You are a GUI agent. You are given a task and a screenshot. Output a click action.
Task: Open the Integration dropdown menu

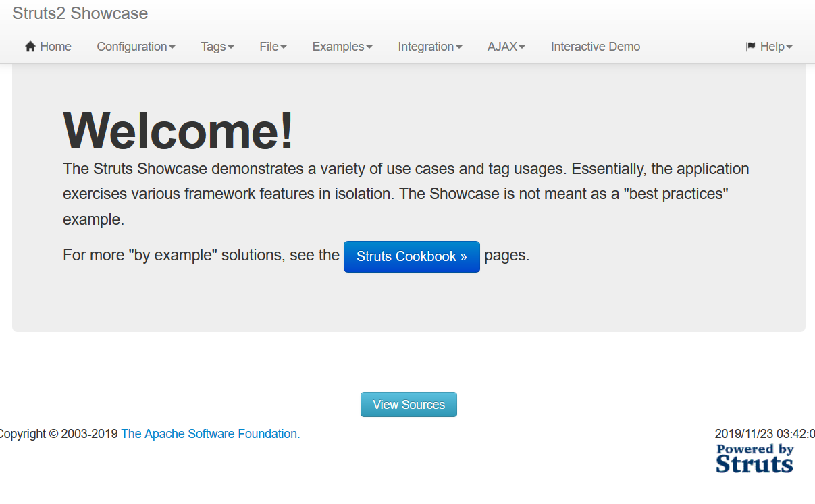point(430,47)
